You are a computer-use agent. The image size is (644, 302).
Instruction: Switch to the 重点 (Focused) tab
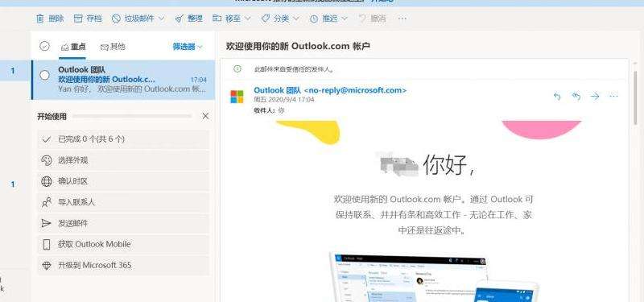point(73,47)
